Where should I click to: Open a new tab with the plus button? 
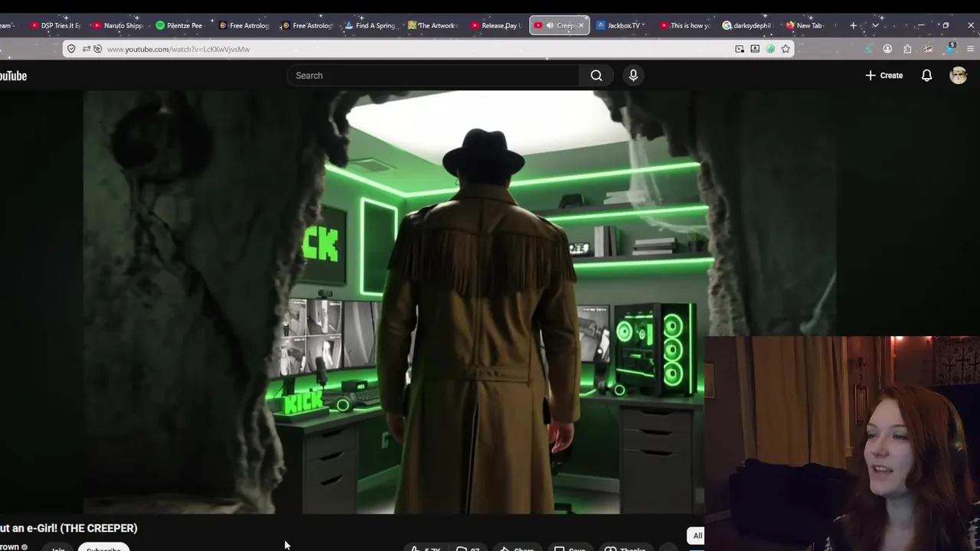point(853,25)
